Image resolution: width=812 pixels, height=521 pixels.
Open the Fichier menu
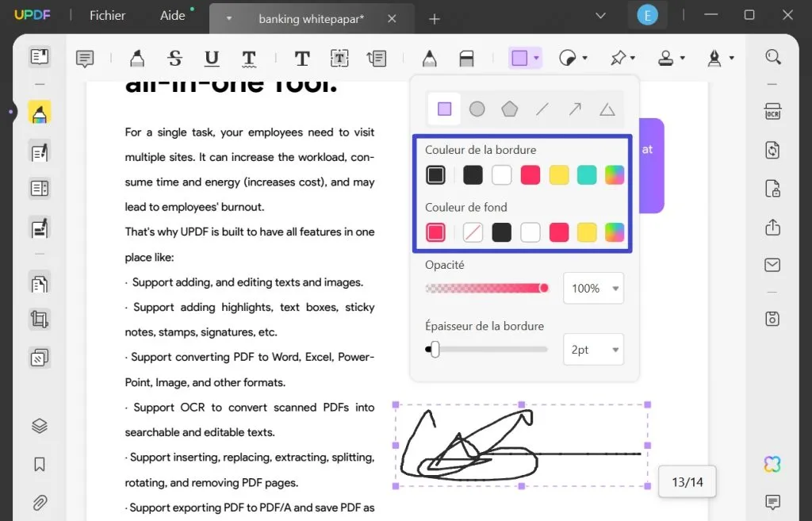click(x=107, y=16)
